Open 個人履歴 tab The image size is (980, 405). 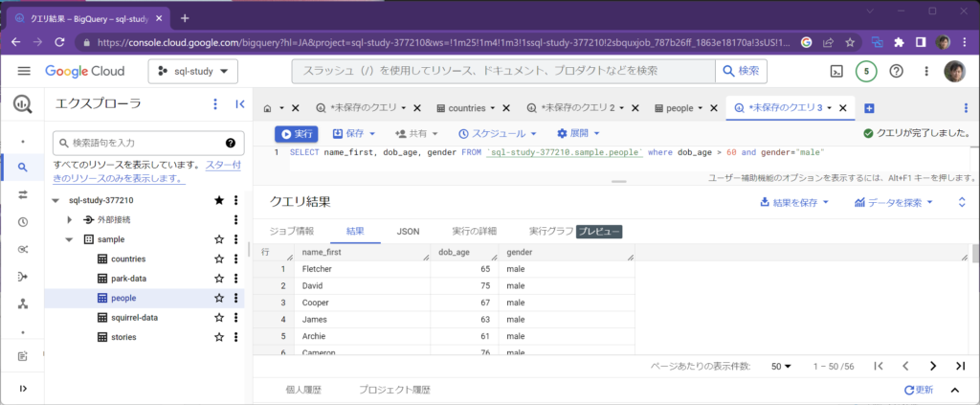303,390
